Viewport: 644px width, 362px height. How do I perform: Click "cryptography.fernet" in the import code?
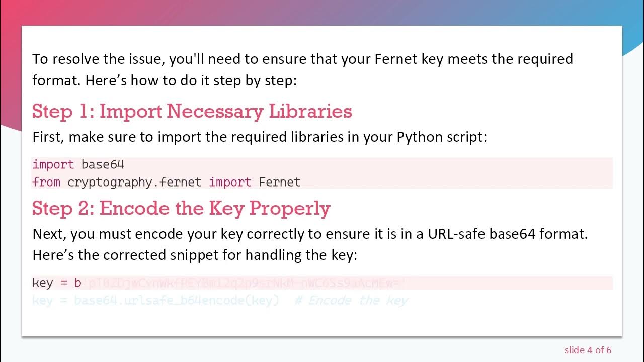pyautogui.click(x=134, y=182)
